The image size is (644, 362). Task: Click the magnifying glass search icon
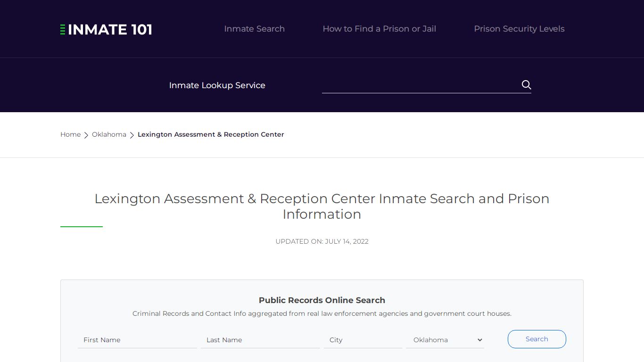click(x=526, y=85)
